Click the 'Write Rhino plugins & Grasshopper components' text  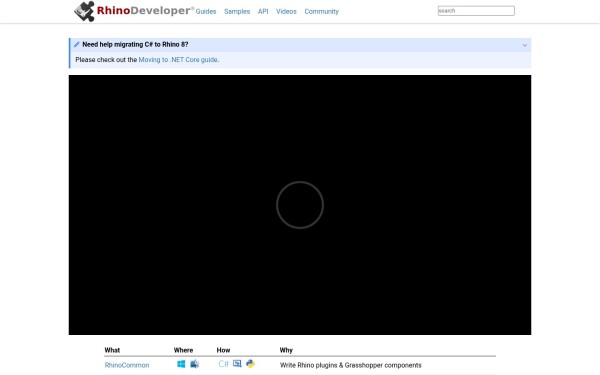(x=351, y=365)
